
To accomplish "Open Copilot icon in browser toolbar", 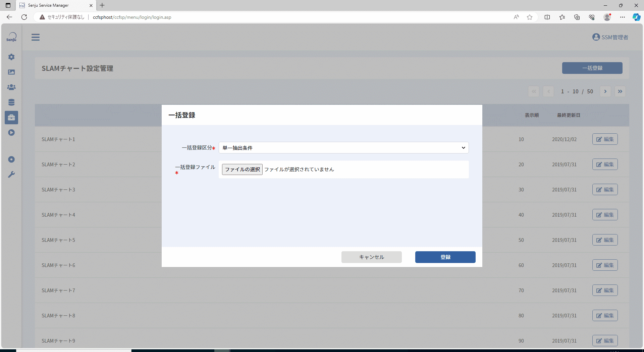I will tap(636, 17).
